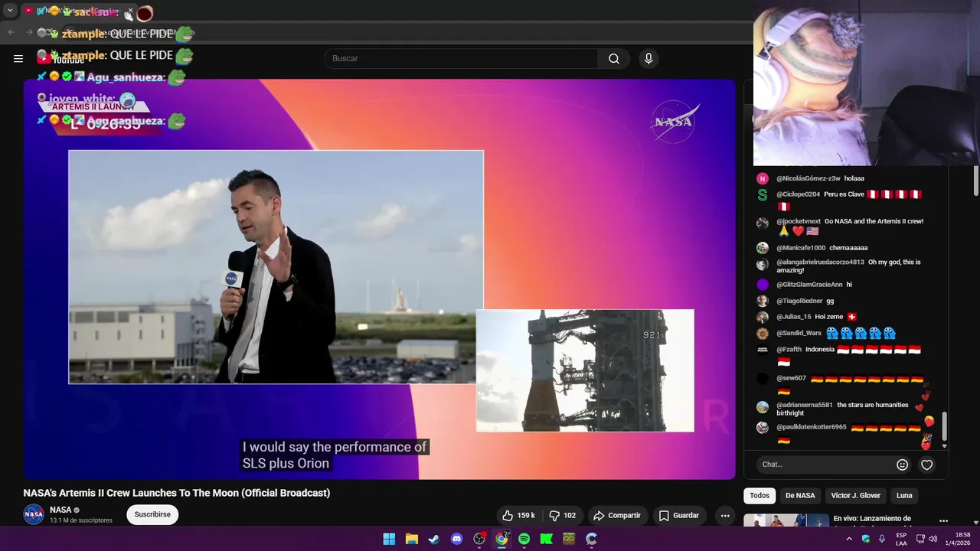
Task: Open the Windows Start menu
Action: 389,539
